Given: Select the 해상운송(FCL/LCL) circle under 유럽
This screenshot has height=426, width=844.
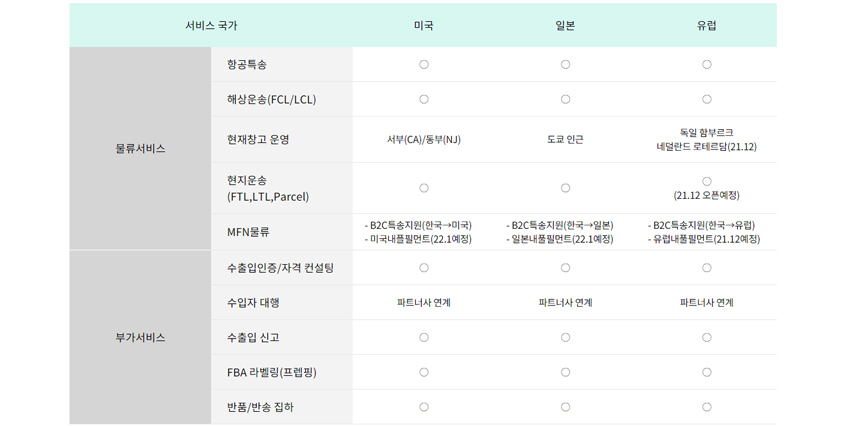Looking at the screenshot, I should (707, 99).
